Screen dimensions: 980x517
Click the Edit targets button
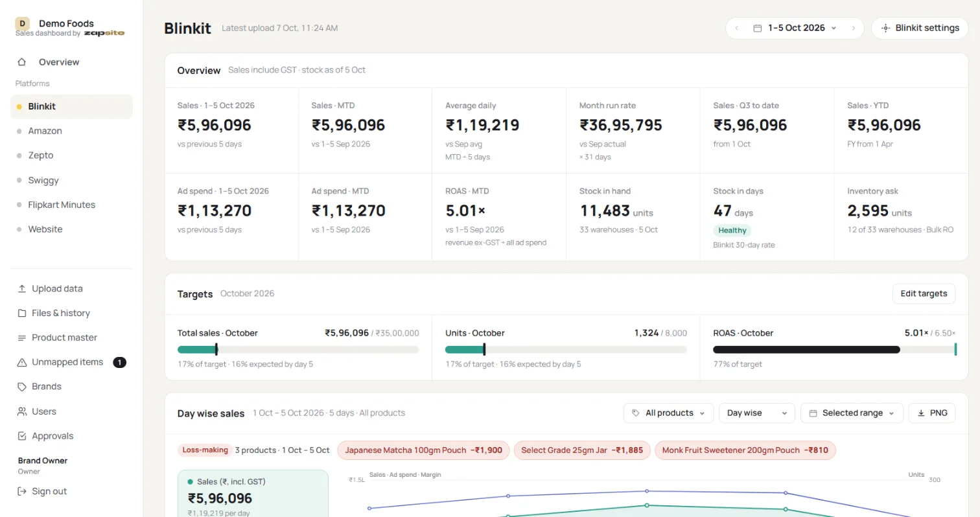[924, 293]
